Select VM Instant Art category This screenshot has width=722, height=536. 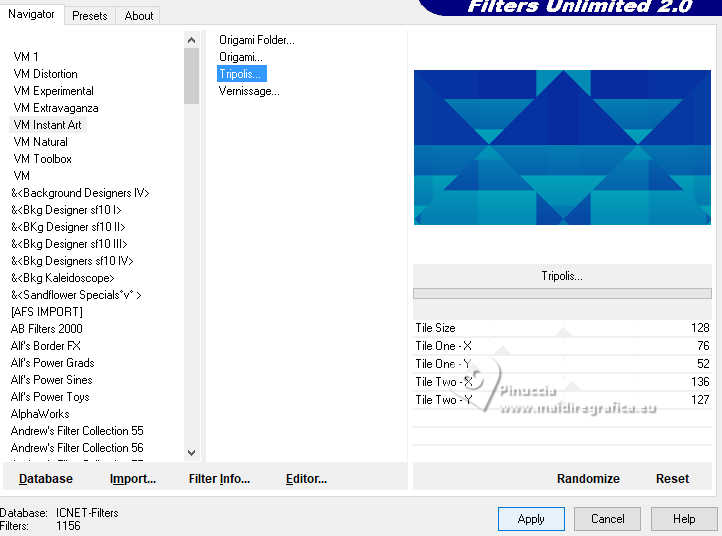click(48, 125)
